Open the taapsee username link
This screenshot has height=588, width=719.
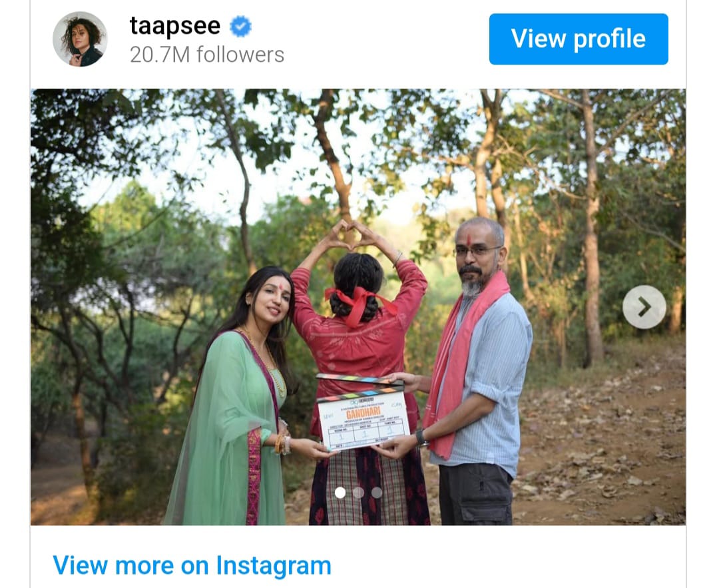(x=175, y=26)
